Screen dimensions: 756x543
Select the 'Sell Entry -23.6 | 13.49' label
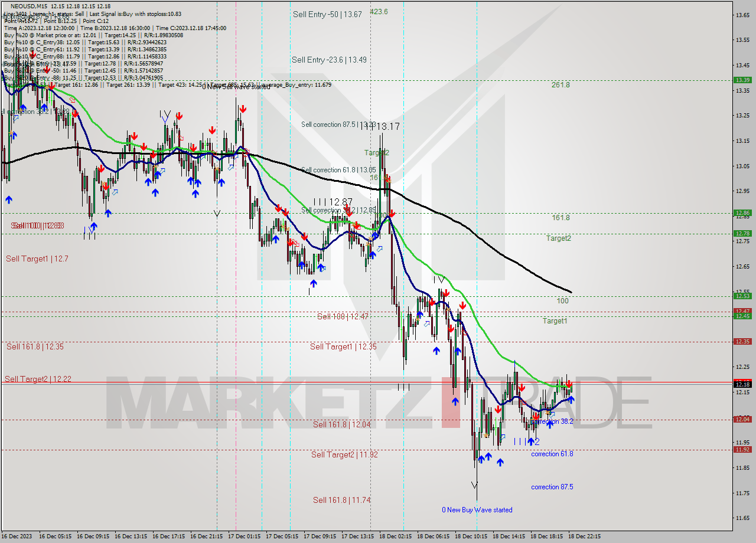[x=329, y=60]
